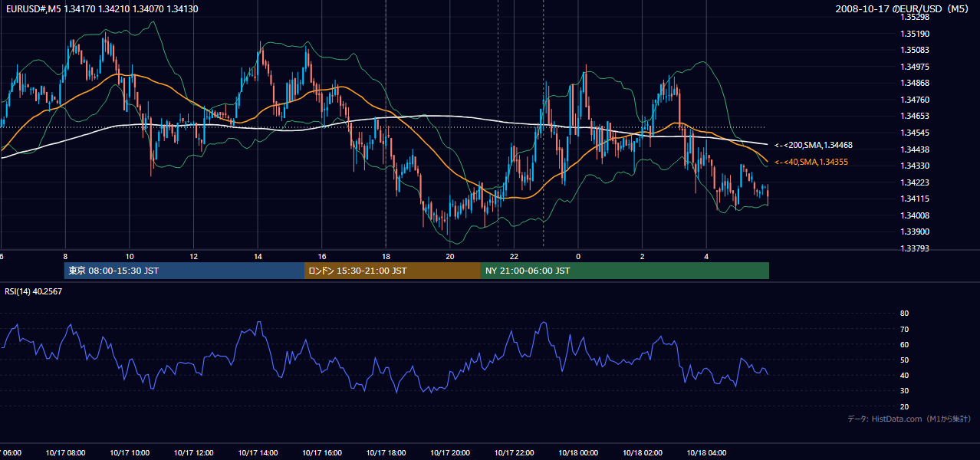Screen dimensions: 980x460
Task: Click price axis value 1.34868
Action: coord(915,83)
